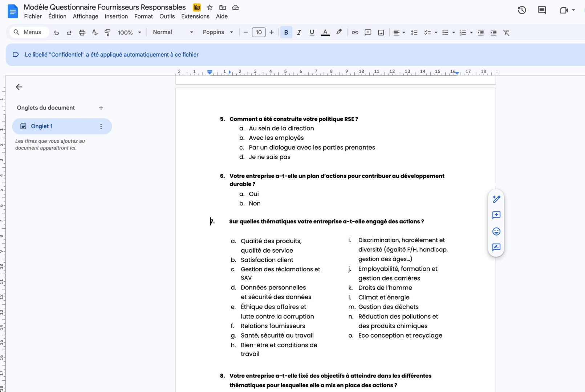Open line and paragraph spacing
Screen dimensions: 585x392
[x=414, y=32]
